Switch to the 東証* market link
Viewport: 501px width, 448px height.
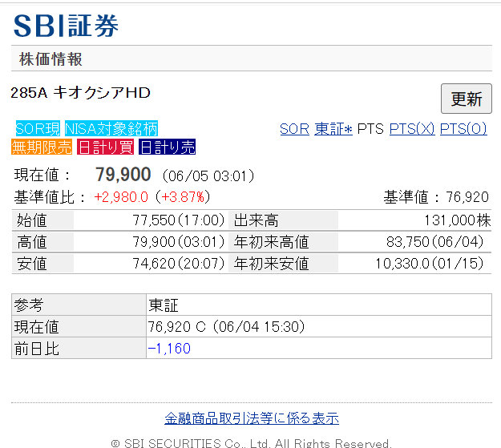[333, 129]
